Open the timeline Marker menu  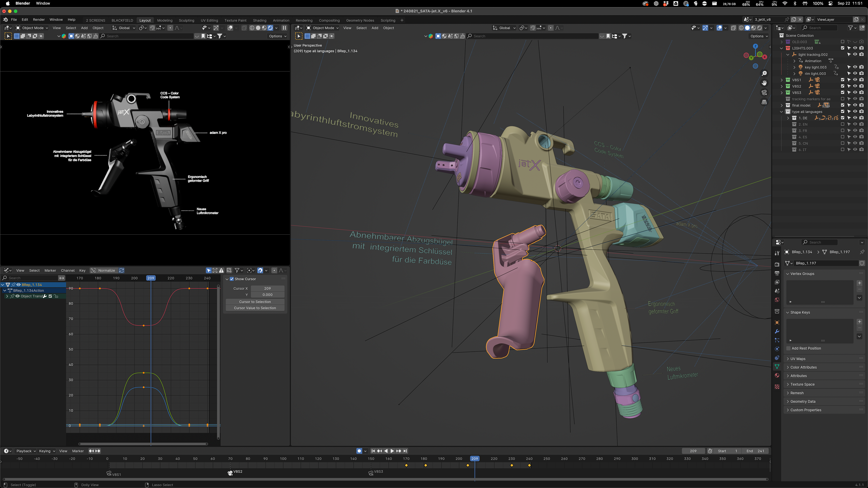click(78, 451)
